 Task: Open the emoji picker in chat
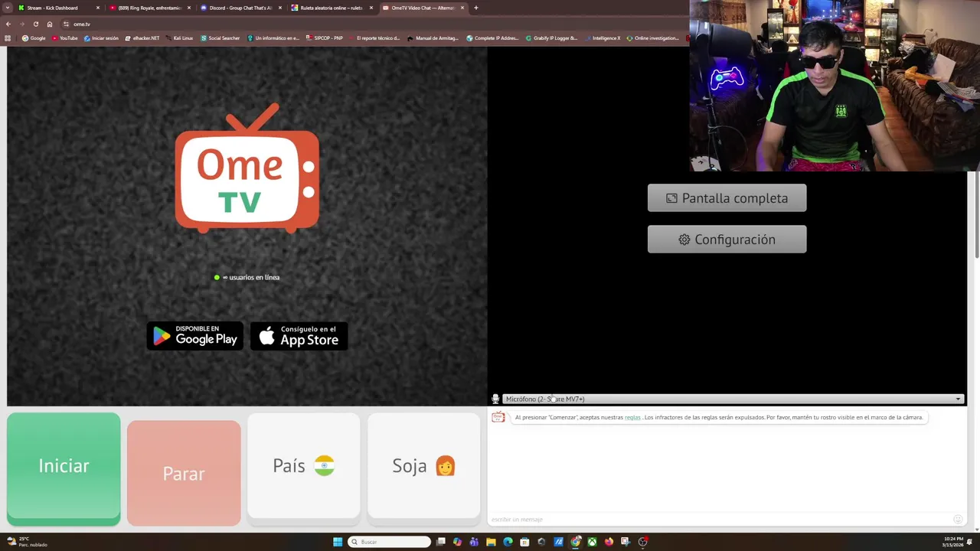point(958,520)
